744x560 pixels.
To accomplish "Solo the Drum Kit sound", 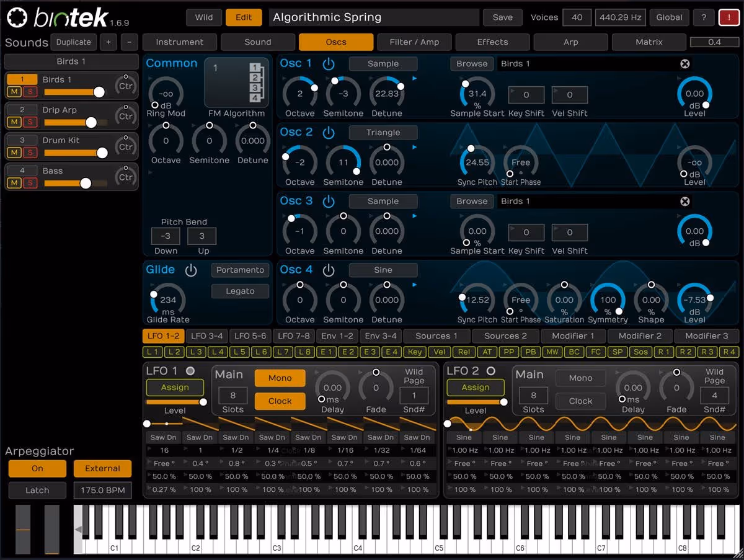I will pyautogui.click(x=29, y=153).
